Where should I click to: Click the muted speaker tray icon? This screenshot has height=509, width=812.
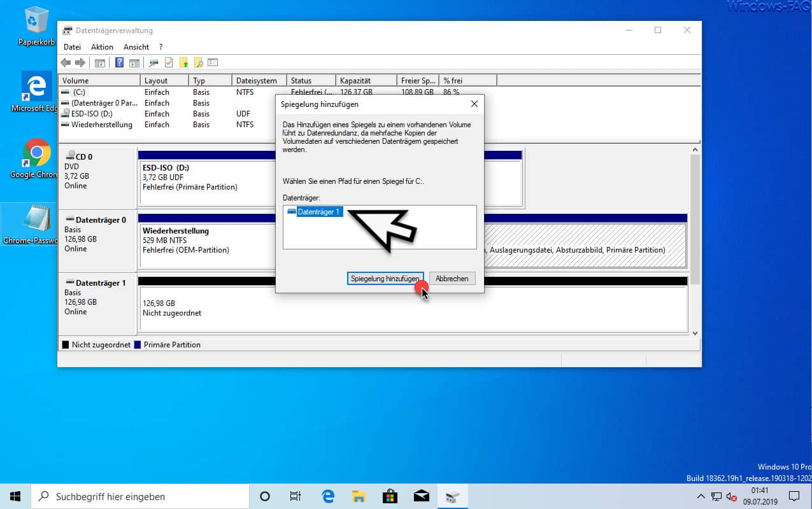(x=731, y=496)
